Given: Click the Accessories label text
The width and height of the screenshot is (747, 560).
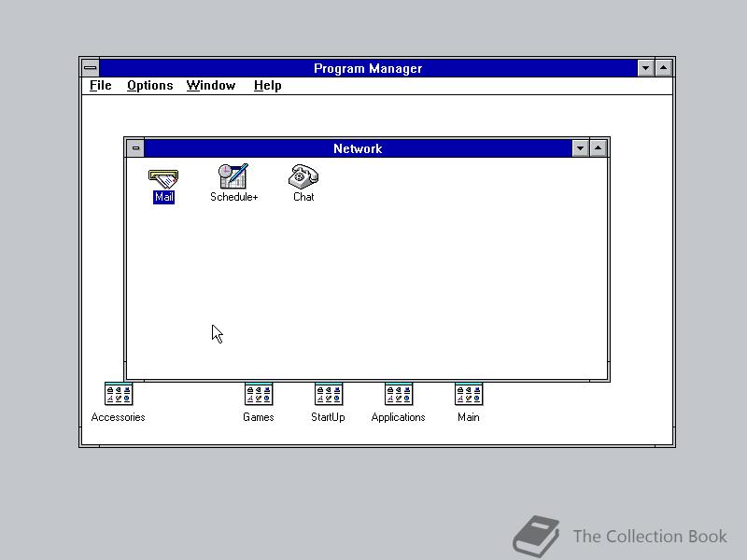Looking at the screenshot, I should [x=119, y=417].
